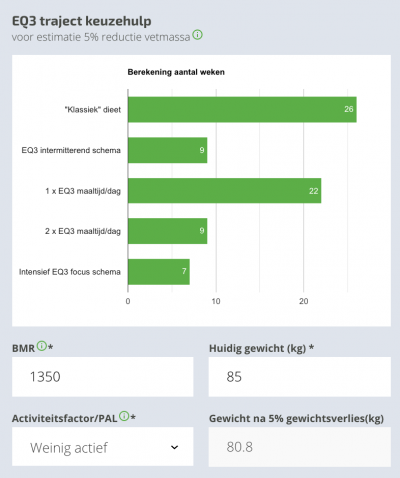Click the "Klassiek" dieet bar showing 26
The width and height of the screenshot is (400, 478).
pos(242,109)
